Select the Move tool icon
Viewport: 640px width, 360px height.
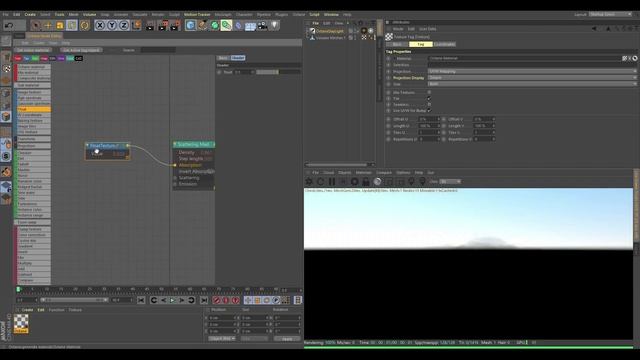point(48,25)
